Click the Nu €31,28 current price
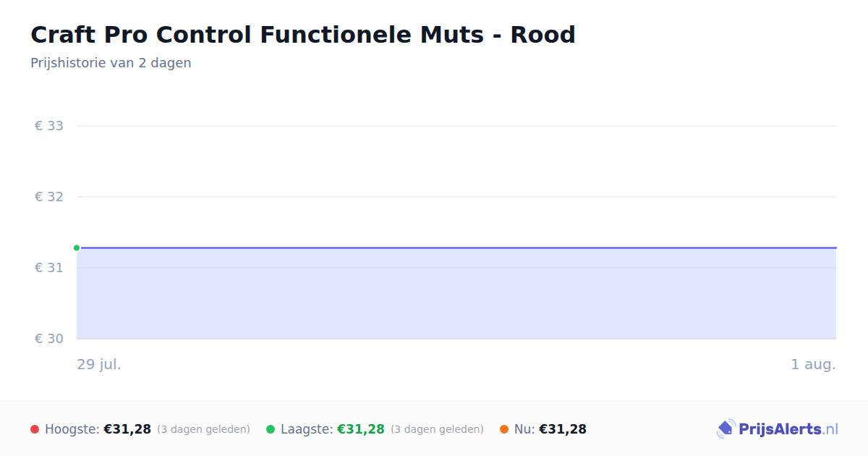Screen dimensions: 868x456 (x=563, y=429)
